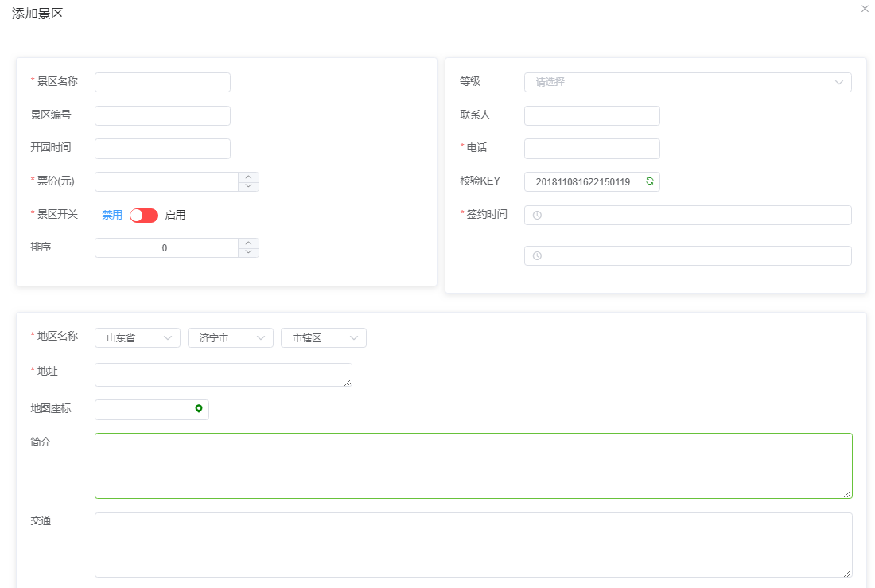Screen dimensions: 875x588
Task: Click the 签约时间 start date field
Action: pos(687,215)
